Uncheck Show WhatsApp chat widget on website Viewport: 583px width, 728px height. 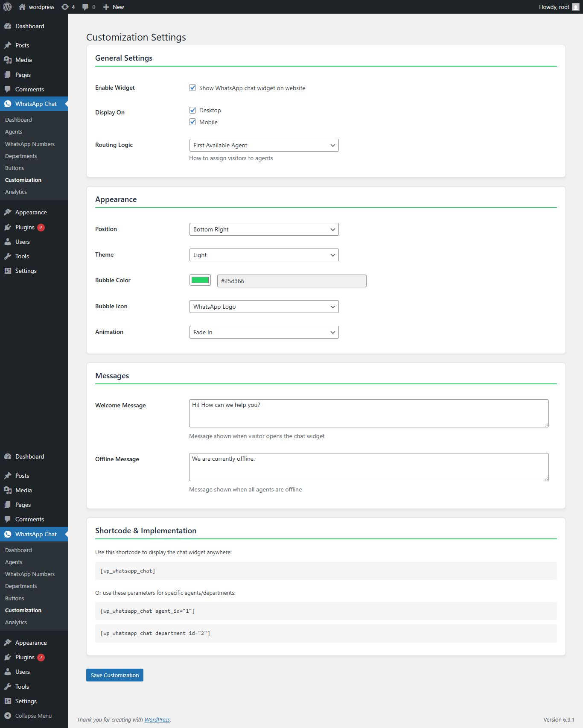pos(192,88)
